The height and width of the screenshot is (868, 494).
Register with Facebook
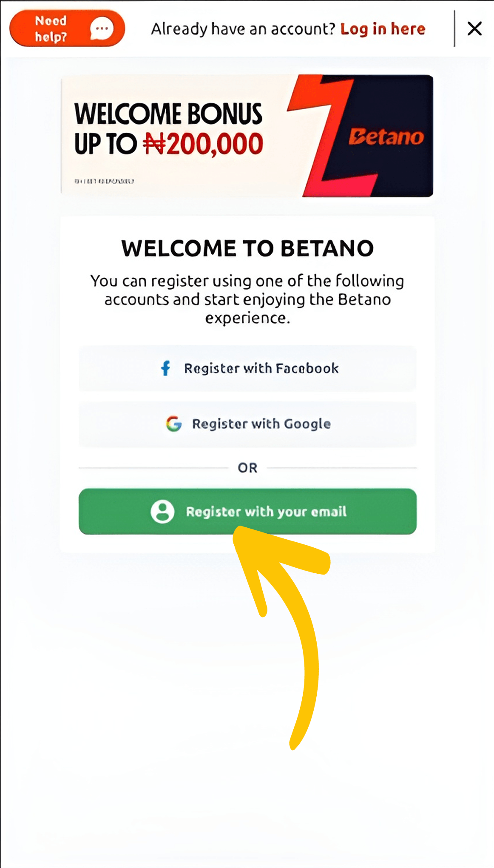(x=247, y=368)
